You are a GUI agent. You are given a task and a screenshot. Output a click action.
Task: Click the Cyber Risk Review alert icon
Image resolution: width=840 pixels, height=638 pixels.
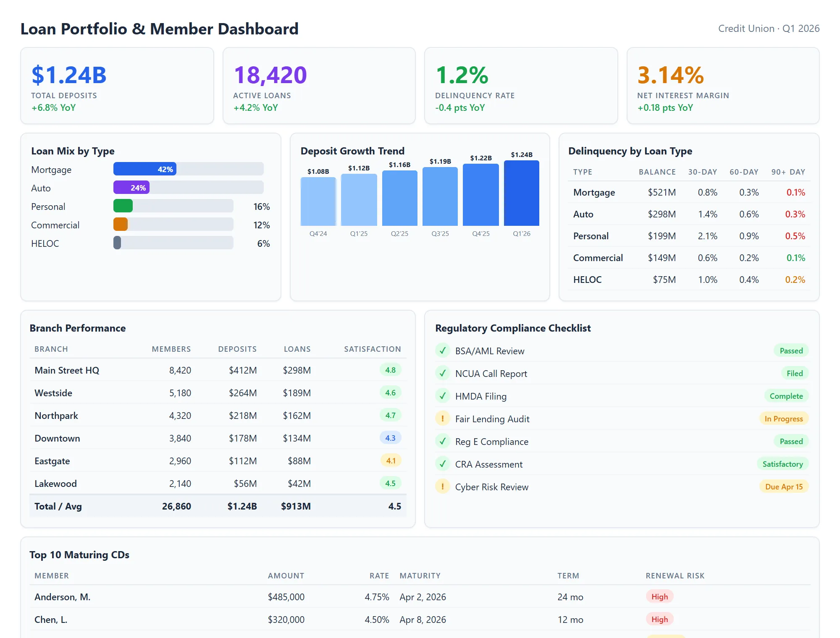[443, 486]
